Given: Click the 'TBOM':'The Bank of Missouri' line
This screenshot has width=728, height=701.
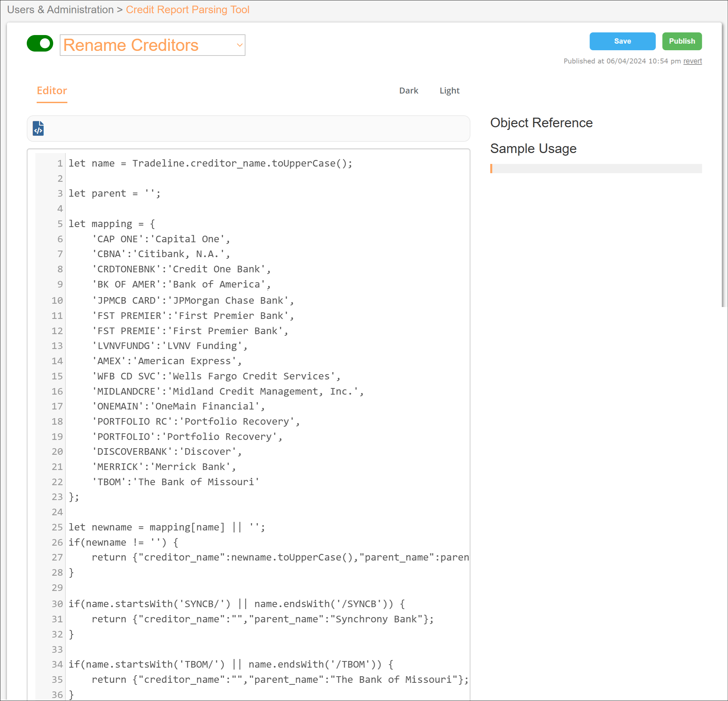Looking at the screenshot, I should 175,483.
